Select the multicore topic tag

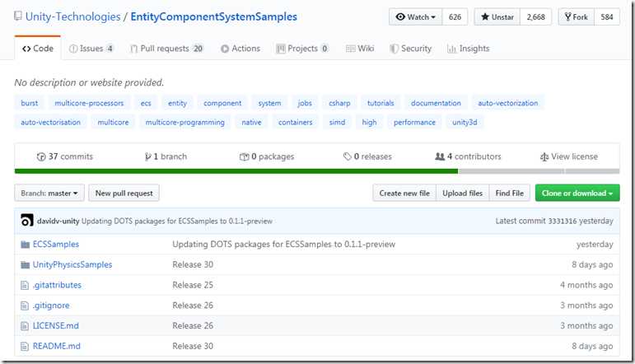click(x=113, y=122)
